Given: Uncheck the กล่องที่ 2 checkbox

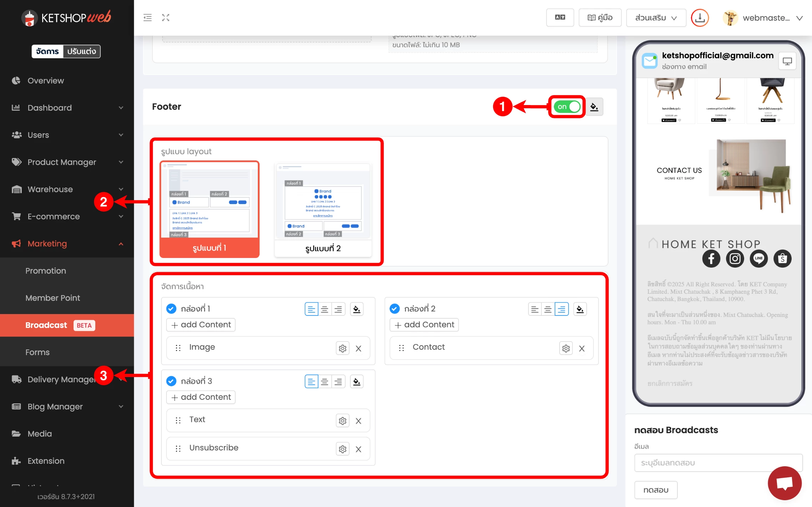Looking at the screenshot, I should pyautogui.click(x=395, y=309).
